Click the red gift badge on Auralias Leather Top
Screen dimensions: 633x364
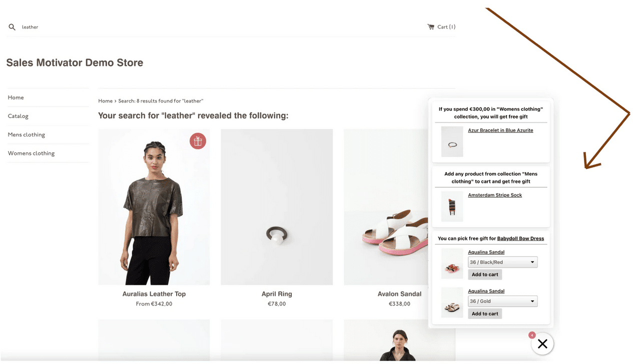198,141
